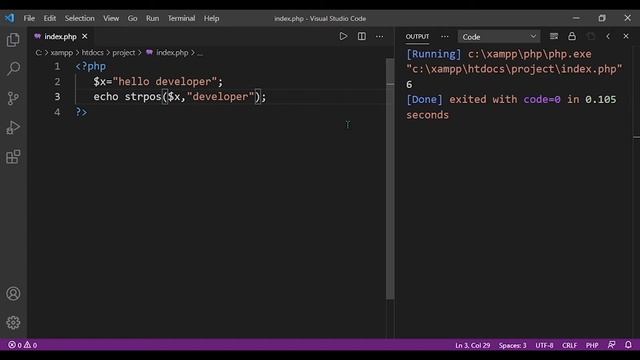Open the Run menu

point(152,18)
